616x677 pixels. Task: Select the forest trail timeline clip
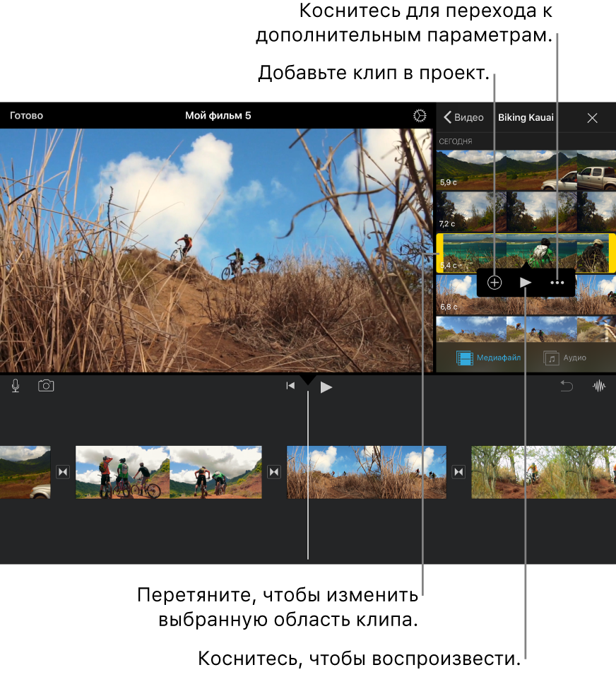543,472
